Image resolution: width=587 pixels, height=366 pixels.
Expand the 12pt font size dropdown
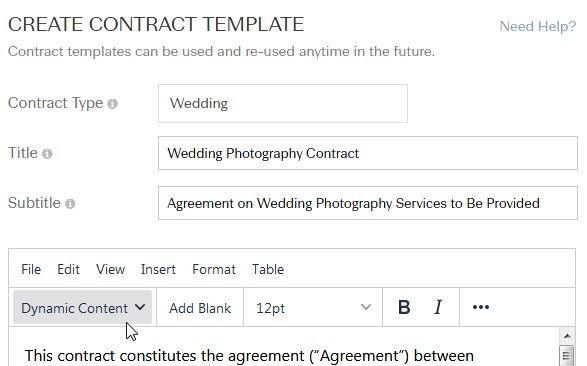[x=313, y=307]
